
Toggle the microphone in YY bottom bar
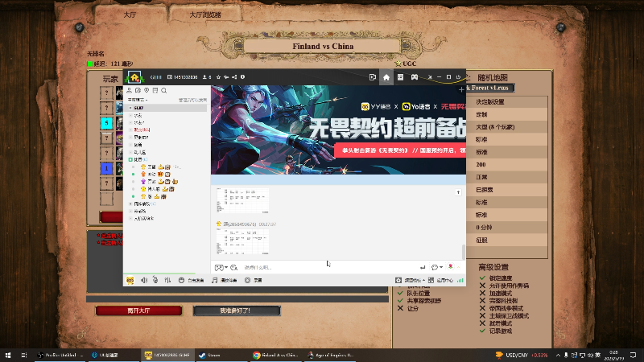[x=155, y=280]
